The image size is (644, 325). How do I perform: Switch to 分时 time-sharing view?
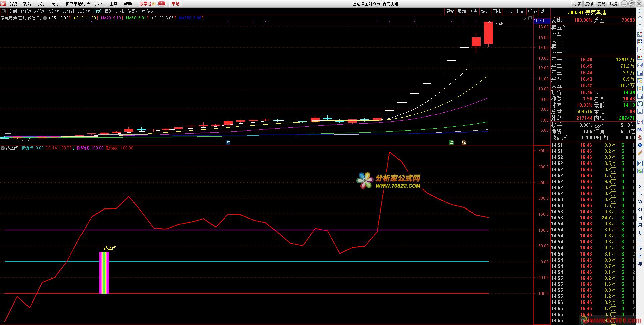point(13,11)
